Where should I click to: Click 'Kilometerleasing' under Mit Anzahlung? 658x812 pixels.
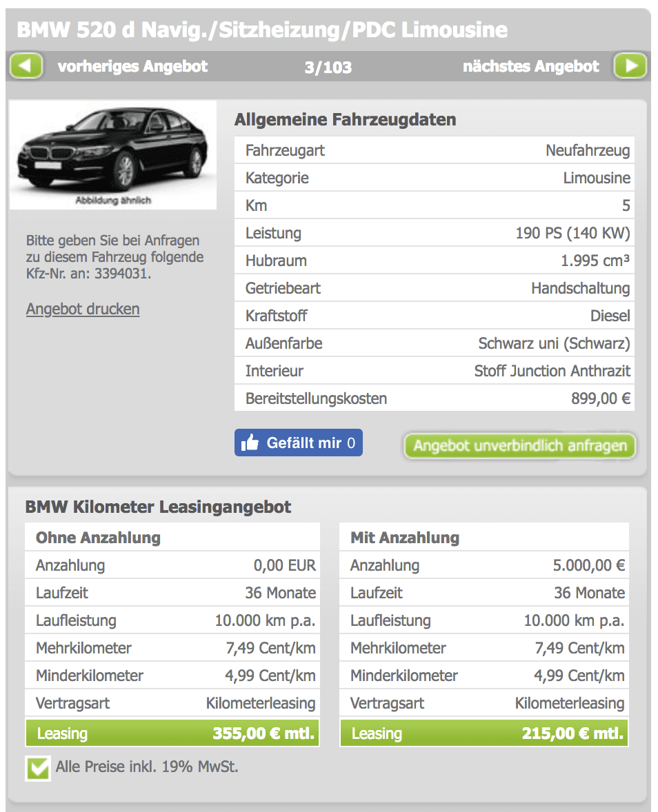570,703
